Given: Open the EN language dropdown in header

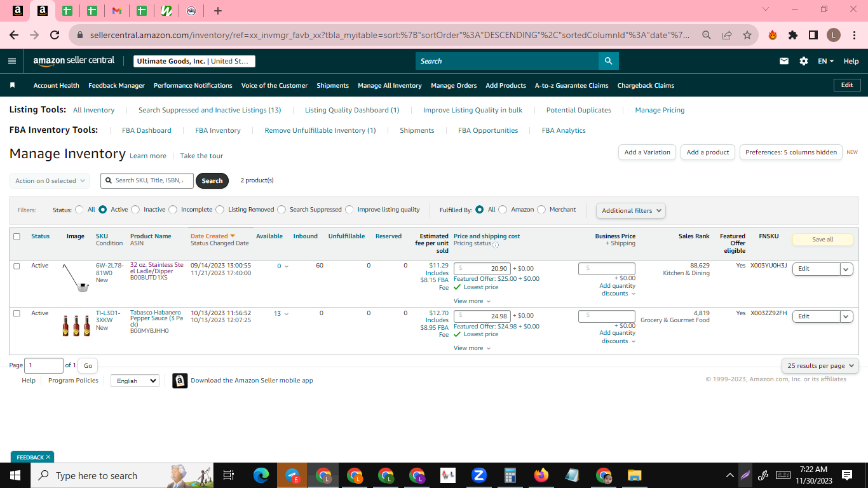Looking at the screenshot, I should point(825,61).
